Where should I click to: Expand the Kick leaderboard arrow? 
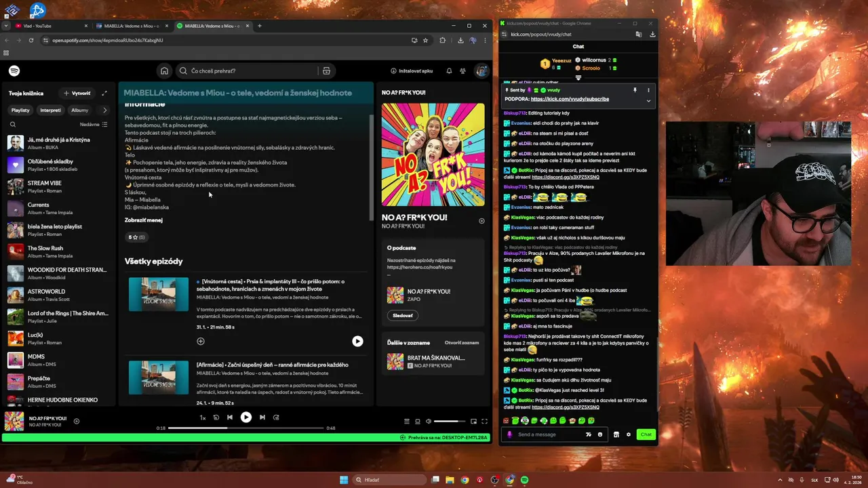pos(578,77)
